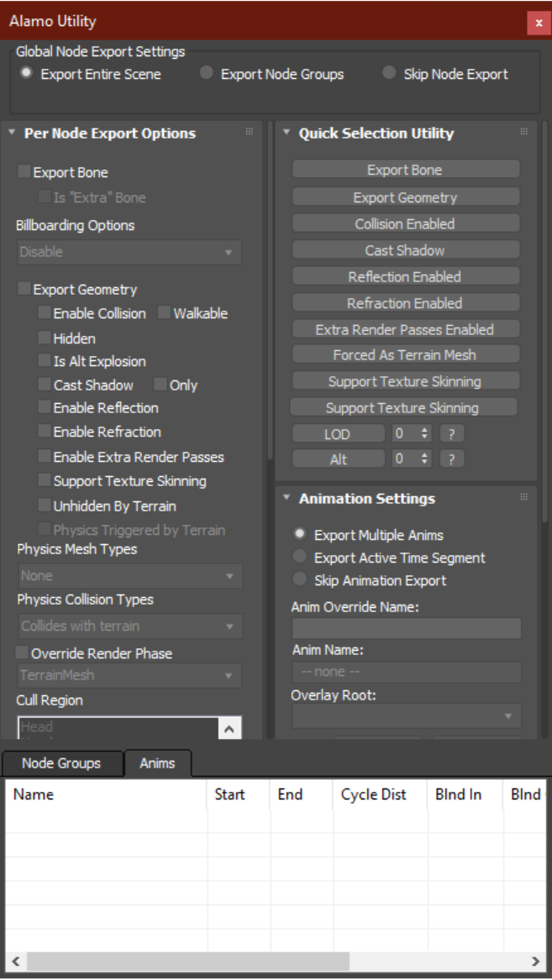Select Export Entire Scene radio button

(x=26, y=73)
